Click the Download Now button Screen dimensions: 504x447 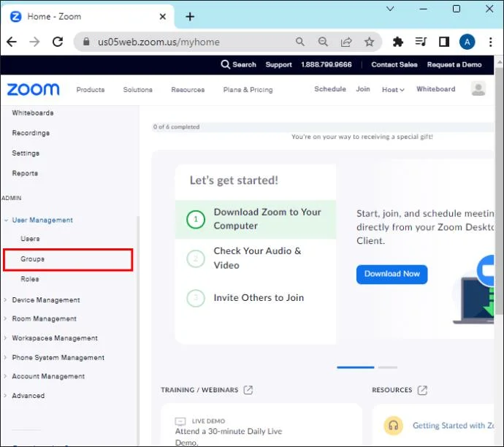392,274
